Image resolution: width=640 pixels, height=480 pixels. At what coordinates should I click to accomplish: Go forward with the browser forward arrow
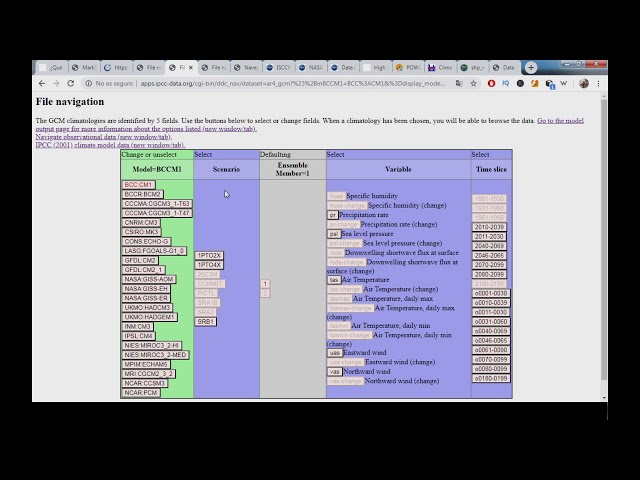coord(56,83)
